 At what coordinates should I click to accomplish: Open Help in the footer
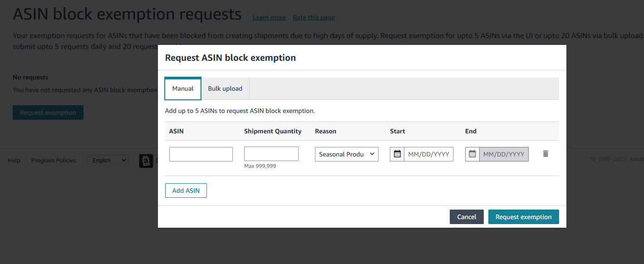point(14,160)
